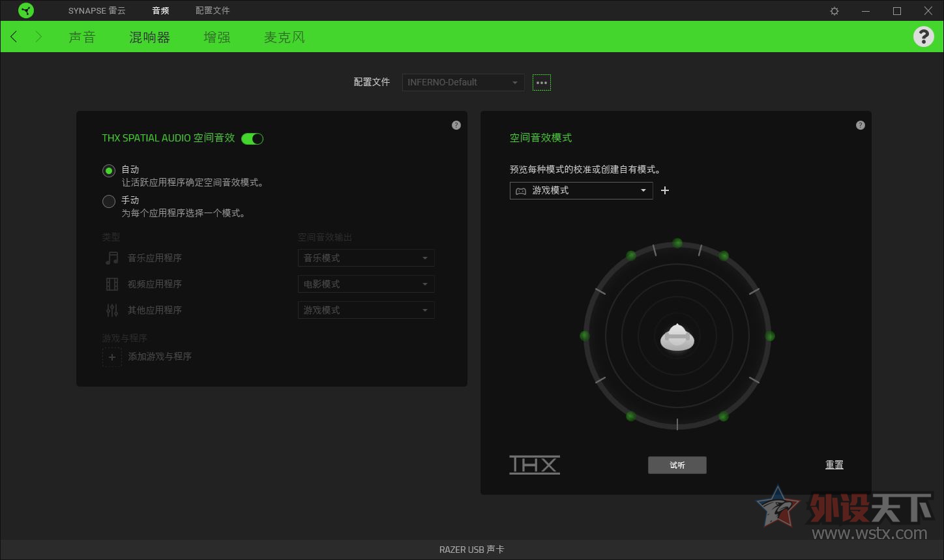Click RAZER USB 声卡 device label

click(472, 550)
